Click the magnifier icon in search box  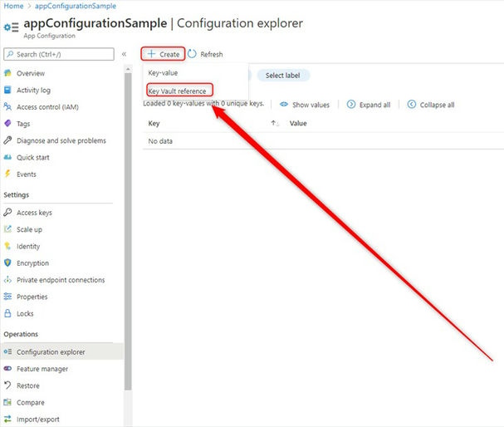10,54
